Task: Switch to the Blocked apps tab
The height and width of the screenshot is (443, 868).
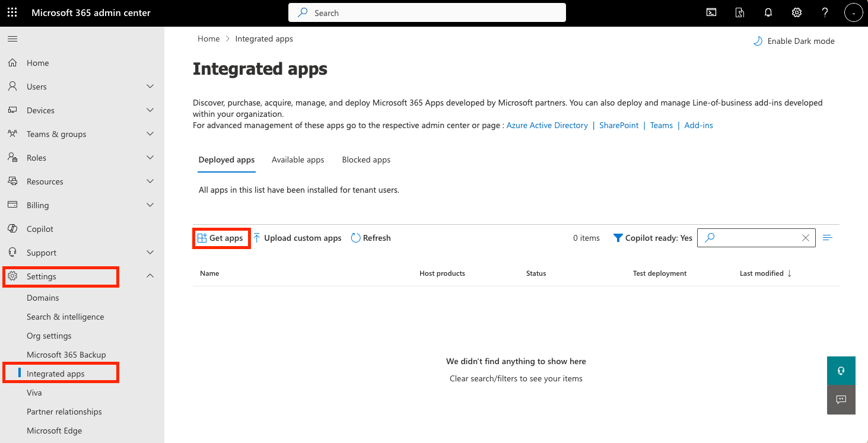Action: tap(366, 160)
